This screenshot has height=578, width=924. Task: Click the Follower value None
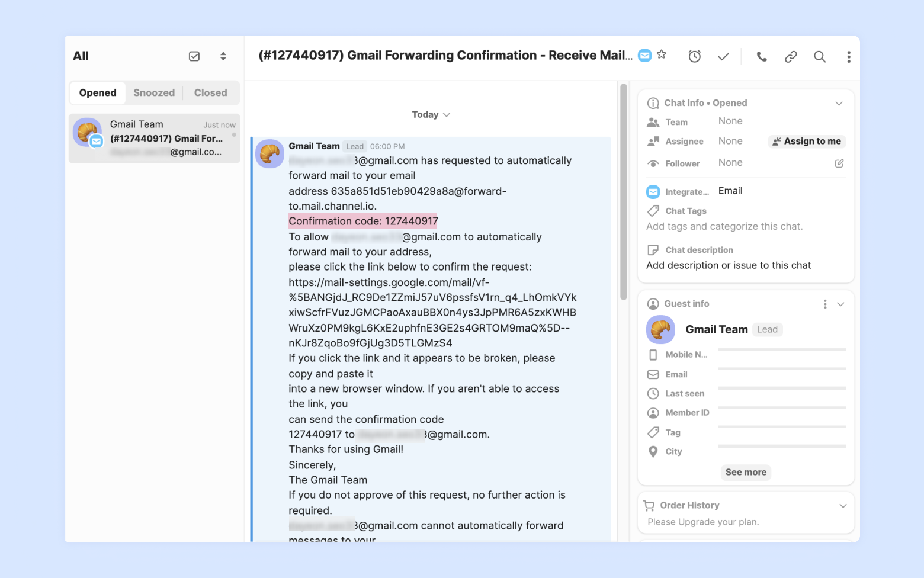click(730, 162)
